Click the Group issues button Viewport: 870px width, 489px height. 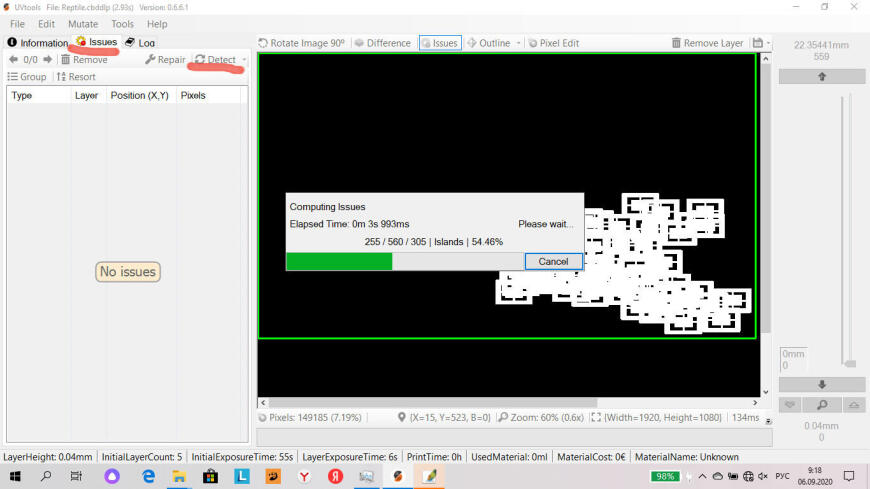tap(27, 77)
